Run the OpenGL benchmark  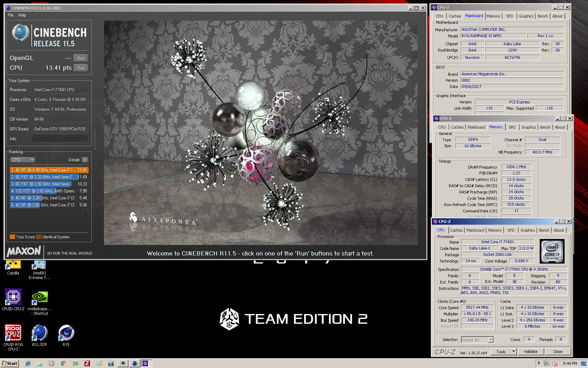click(x=81, y=58)
